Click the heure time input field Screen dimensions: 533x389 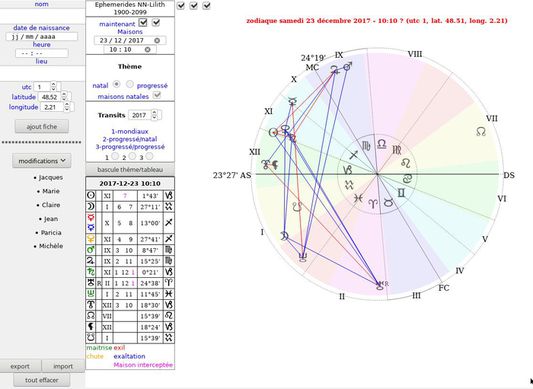tap(42, 53)
